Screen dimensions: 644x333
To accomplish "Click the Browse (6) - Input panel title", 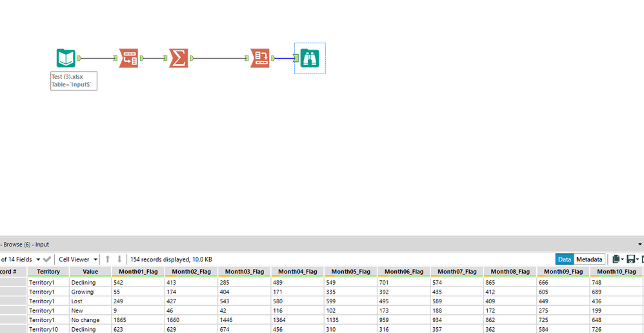I will [x=26, y=245].
